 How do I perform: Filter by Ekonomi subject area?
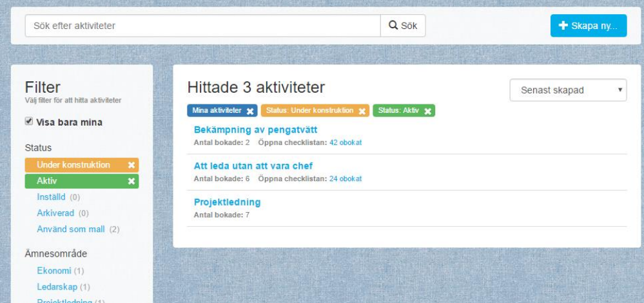[x=54, y=271]
